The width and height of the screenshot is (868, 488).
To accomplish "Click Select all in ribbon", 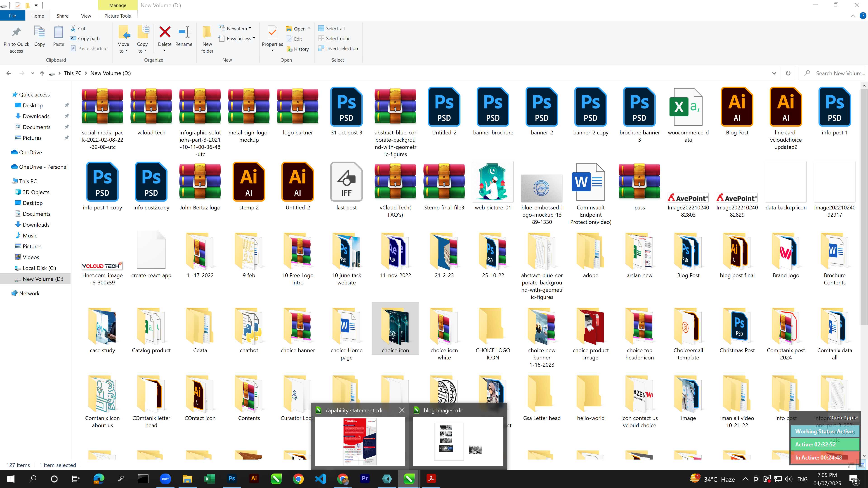I will click(x=332, y=29).
